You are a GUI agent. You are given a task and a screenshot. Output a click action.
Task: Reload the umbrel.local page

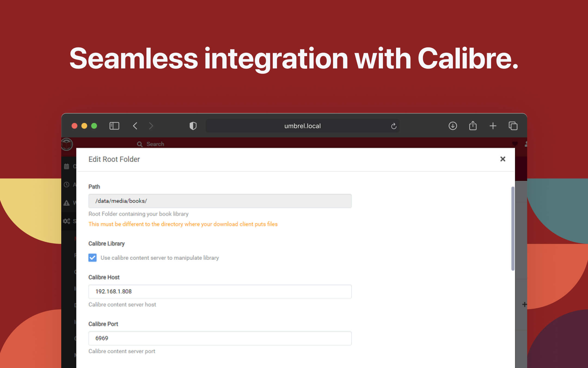(x=394, y=126)
